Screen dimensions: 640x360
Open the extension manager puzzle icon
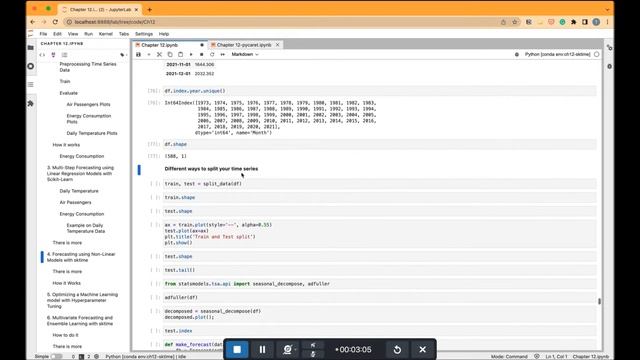31,104
